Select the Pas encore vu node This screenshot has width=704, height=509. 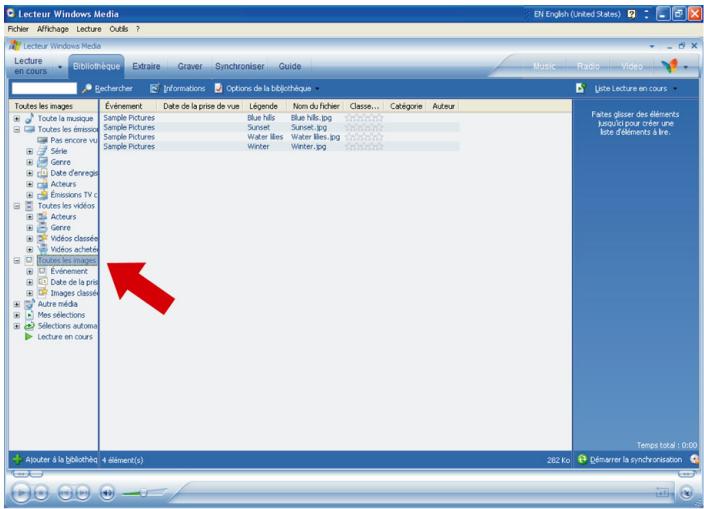click(68, 140)
